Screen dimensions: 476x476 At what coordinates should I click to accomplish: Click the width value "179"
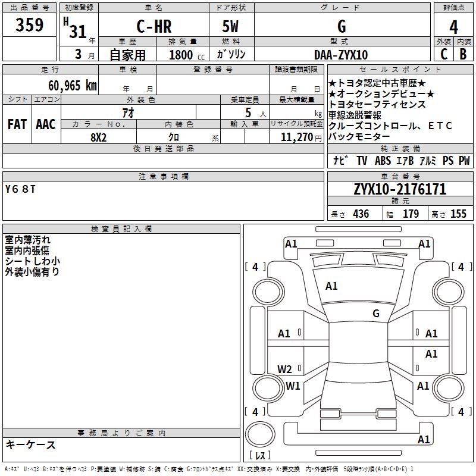point(411,214)
